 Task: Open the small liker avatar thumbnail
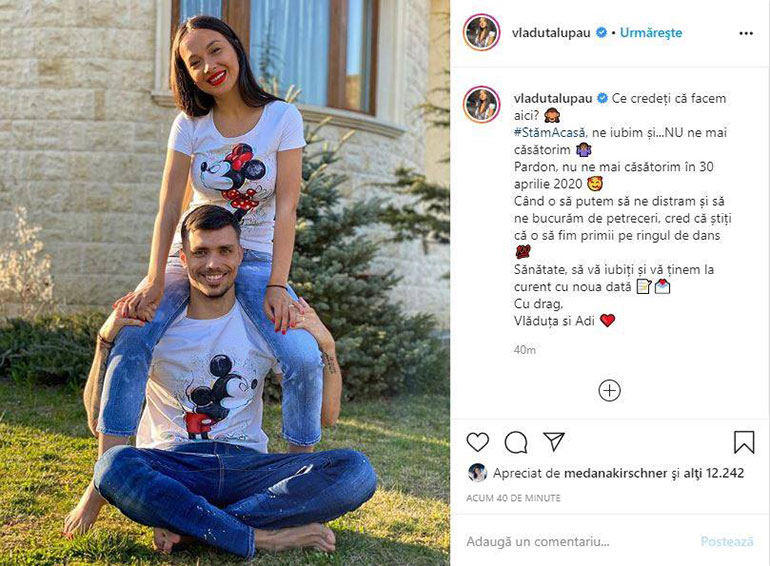(x=477, y=473)
